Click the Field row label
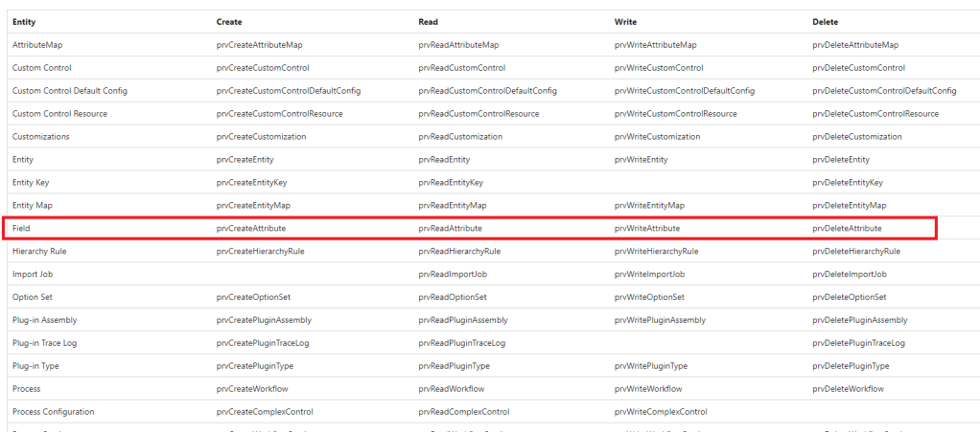980x432 pixels. [x=21, y=228]
